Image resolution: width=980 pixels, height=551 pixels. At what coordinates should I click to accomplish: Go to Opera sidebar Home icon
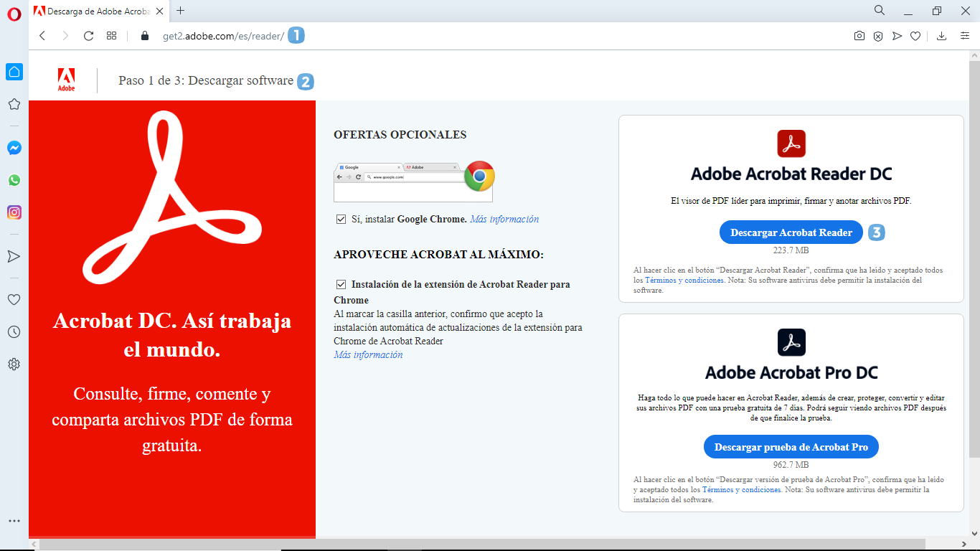(14, 72)
